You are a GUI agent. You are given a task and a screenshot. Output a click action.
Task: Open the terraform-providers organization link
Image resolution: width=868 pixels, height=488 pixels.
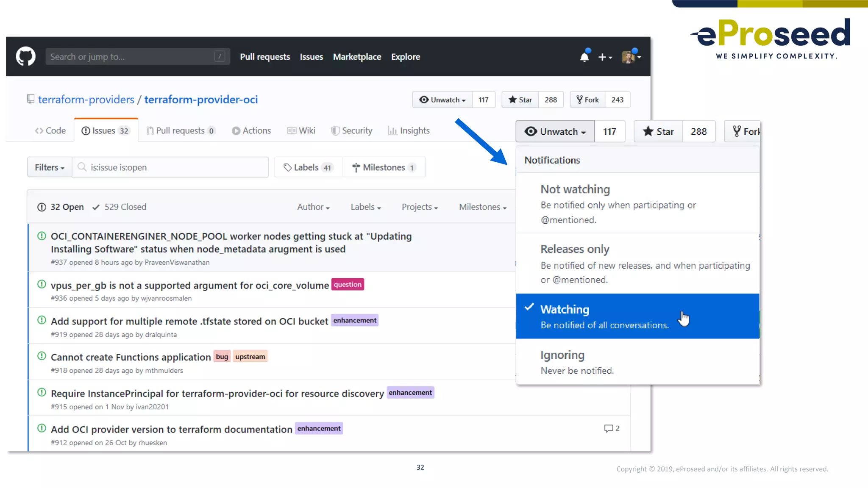point(86,100)
